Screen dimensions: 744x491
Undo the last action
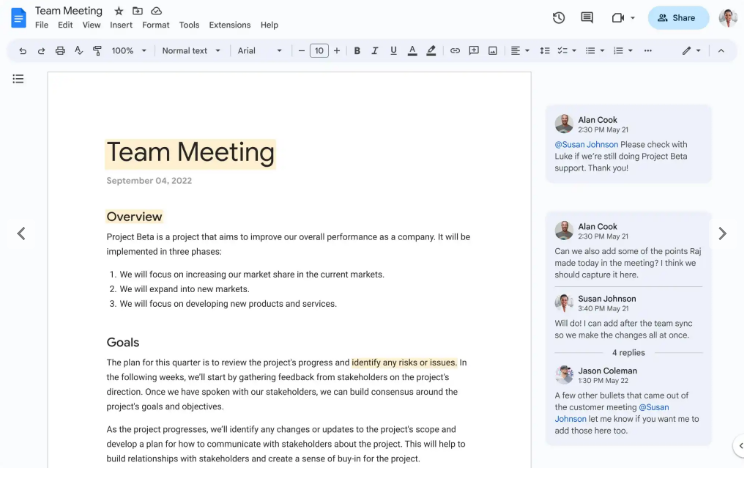click(x=22, y=51)
